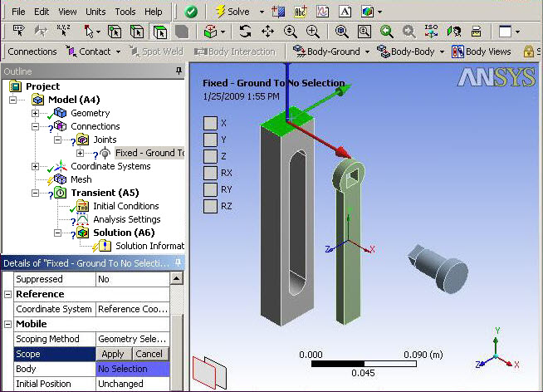Viewport: 543px width, 392px height.
Task: Click the Connections toolbar label
Action: pos(32,51)
